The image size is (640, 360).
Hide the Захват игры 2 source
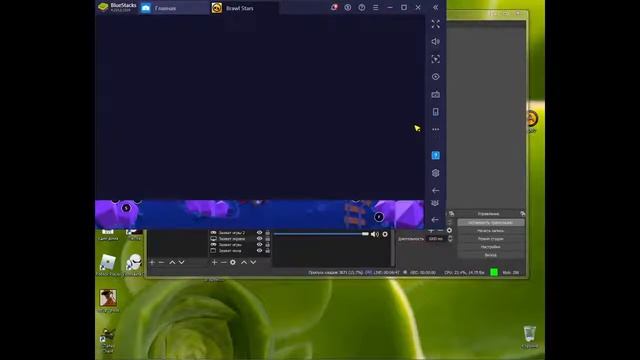point(260,233)
